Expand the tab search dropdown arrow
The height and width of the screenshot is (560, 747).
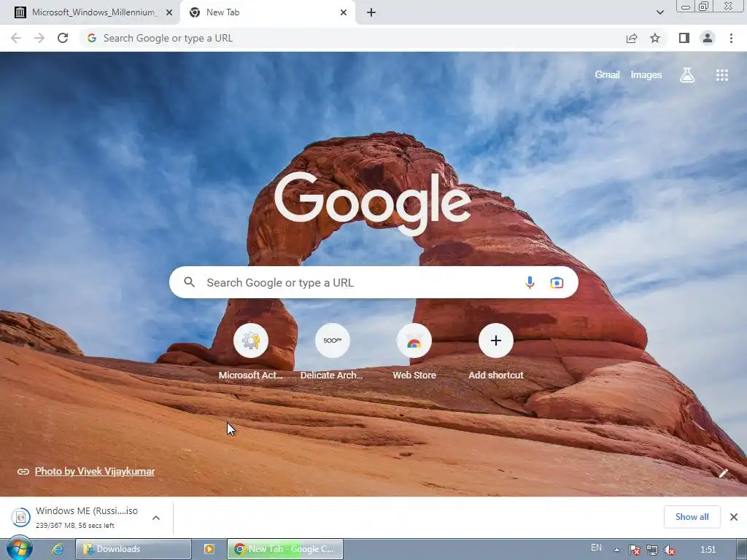click(x=659, y=12)
